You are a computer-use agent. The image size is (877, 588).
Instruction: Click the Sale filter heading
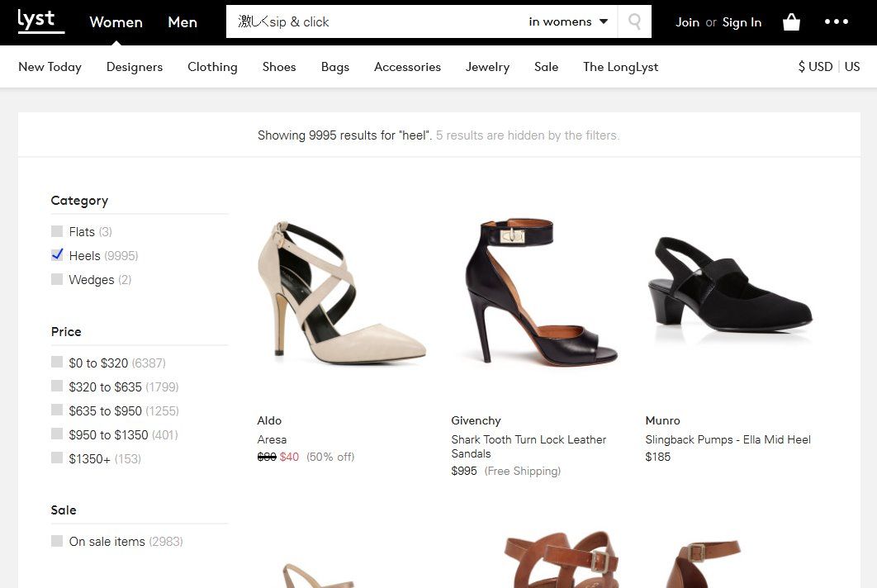64,510
